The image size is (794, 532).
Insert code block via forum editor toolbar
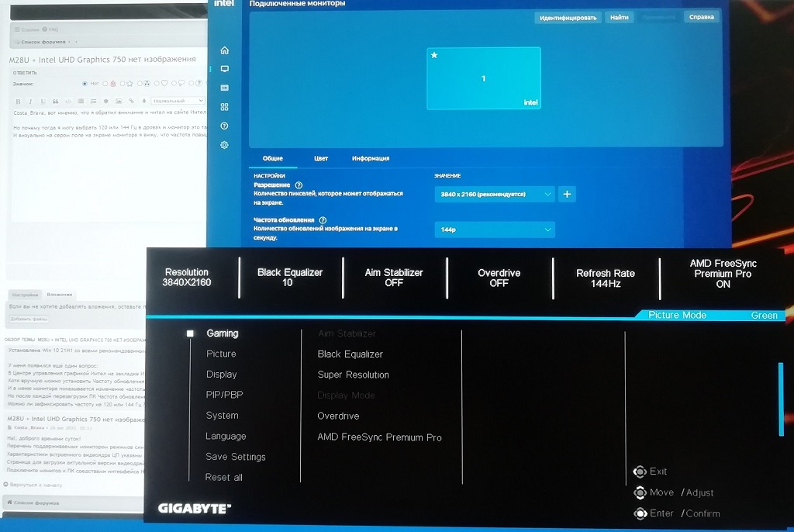pyautogui.click(x=68, y=101)
